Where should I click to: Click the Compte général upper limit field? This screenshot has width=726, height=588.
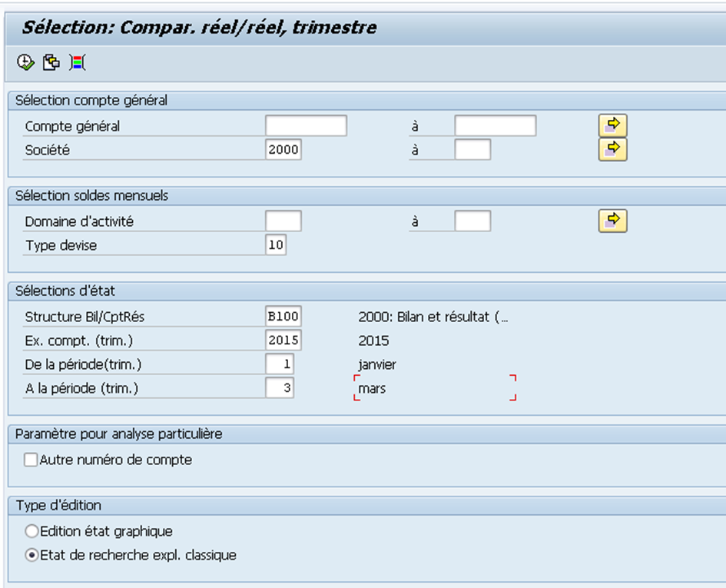[496, 125]
